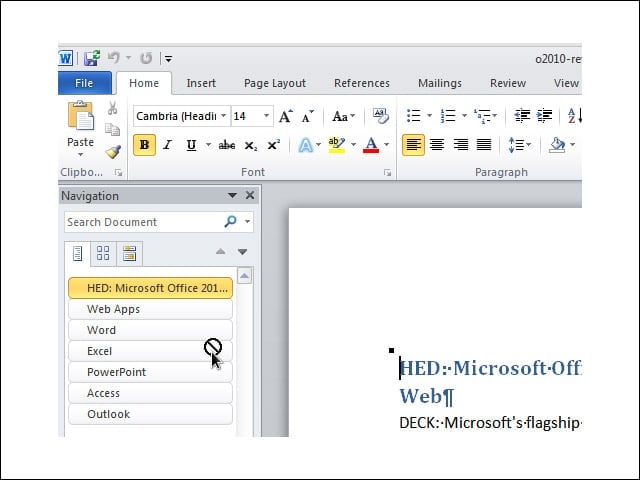This screenshot has height=480, width=640.
Task: Grow the font size
Action: point(286,116)
